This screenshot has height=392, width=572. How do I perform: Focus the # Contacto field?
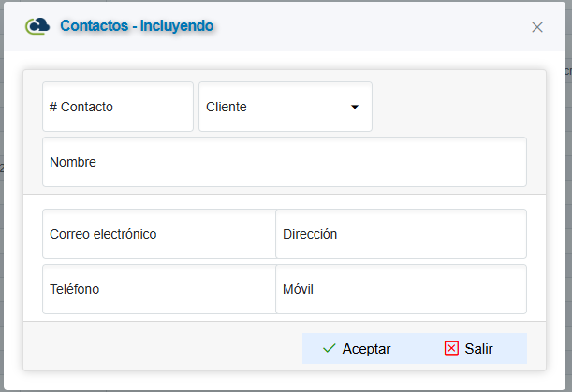118,107
